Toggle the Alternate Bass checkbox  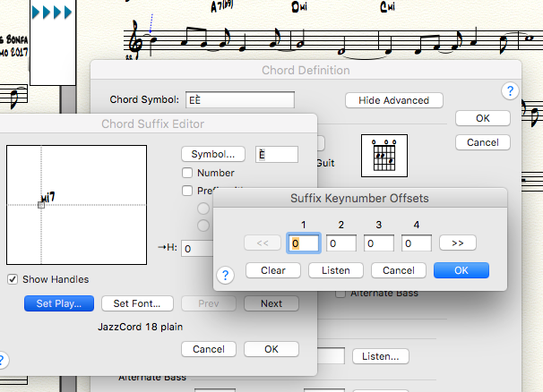[x=340, y=293]
